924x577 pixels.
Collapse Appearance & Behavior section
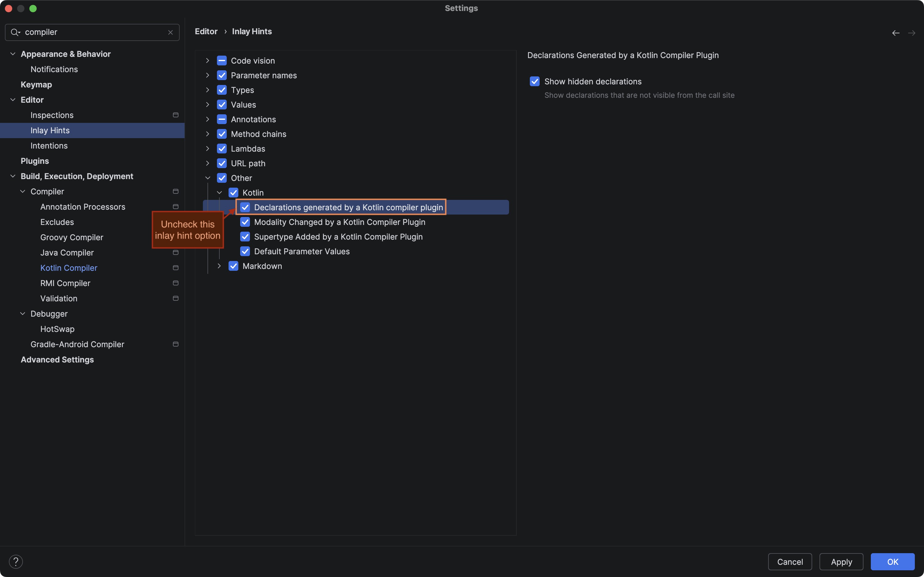pos(13,54)
